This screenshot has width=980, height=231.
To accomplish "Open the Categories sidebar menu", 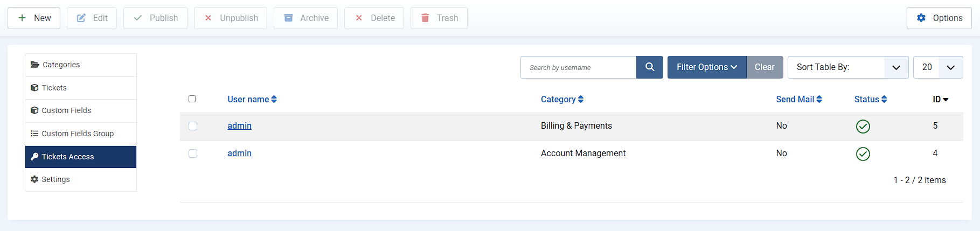I will 81,65.
